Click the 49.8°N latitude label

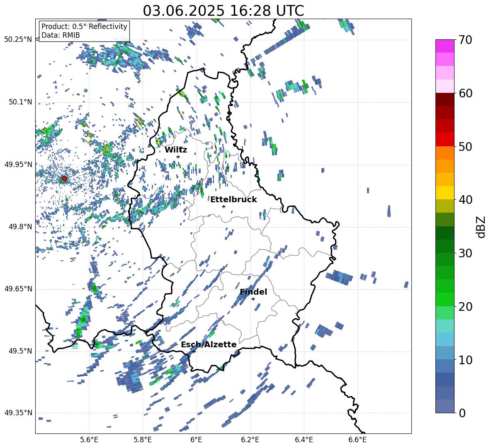click(20, 227)
